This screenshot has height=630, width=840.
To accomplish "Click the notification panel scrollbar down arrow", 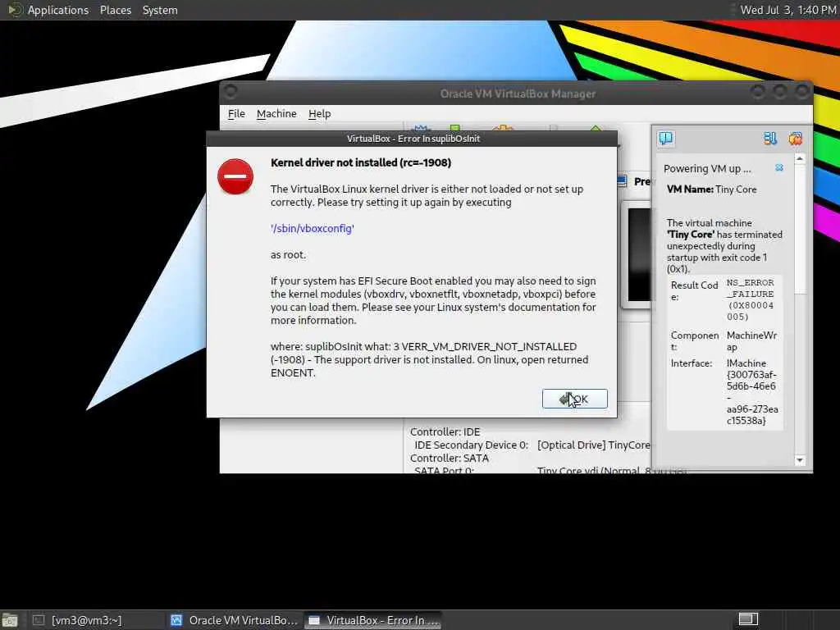I will [x=799, y=460].
